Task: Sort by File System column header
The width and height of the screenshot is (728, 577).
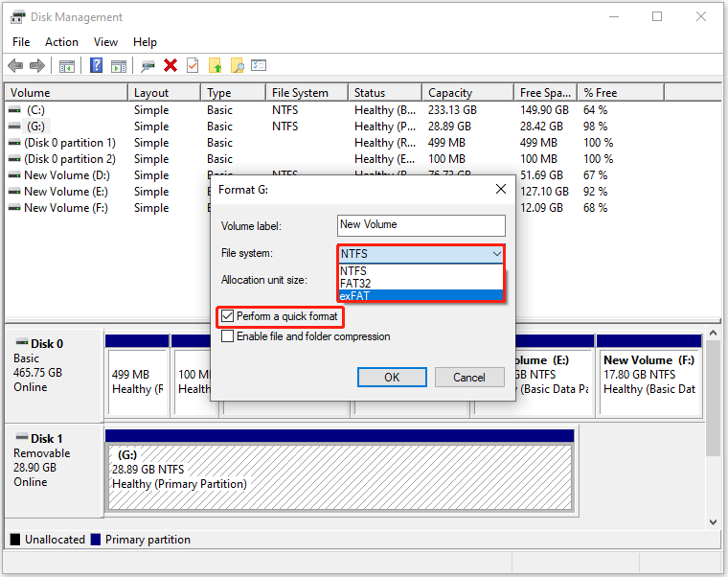Action: (307, 93)
